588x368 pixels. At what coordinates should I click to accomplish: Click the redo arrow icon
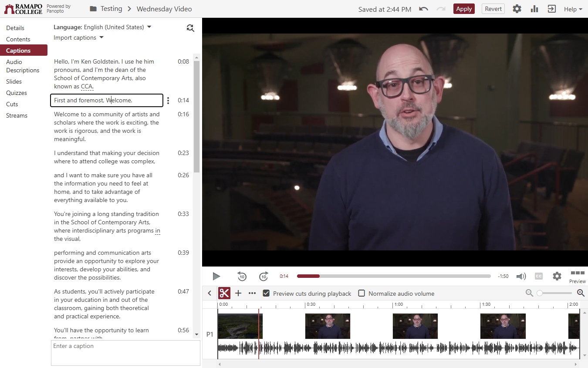441,9
